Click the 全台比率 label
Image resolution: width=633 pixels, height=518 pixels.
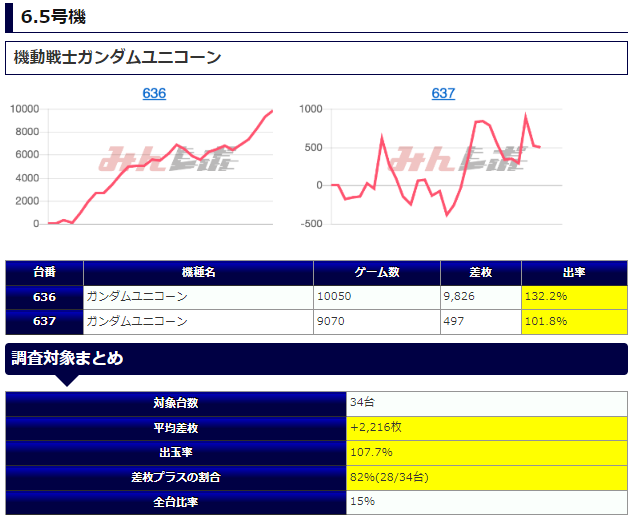(176, 502)
